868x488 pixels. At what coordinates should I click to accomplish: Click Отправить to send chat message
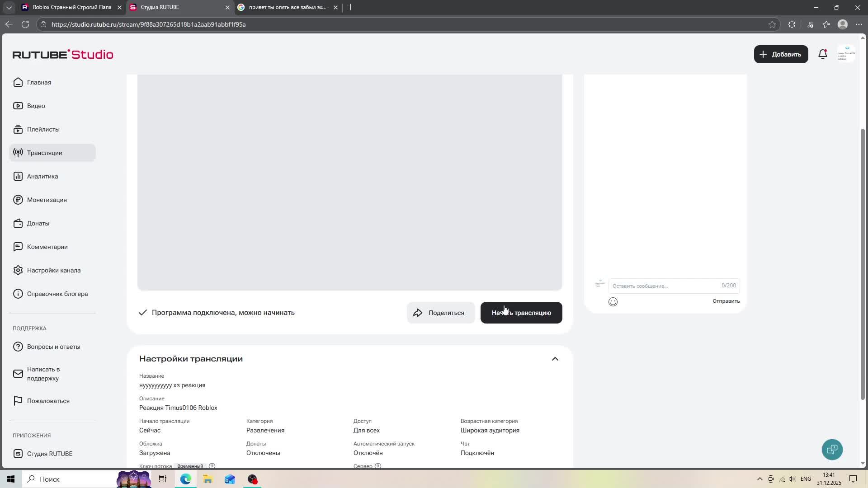click(726, 301)
